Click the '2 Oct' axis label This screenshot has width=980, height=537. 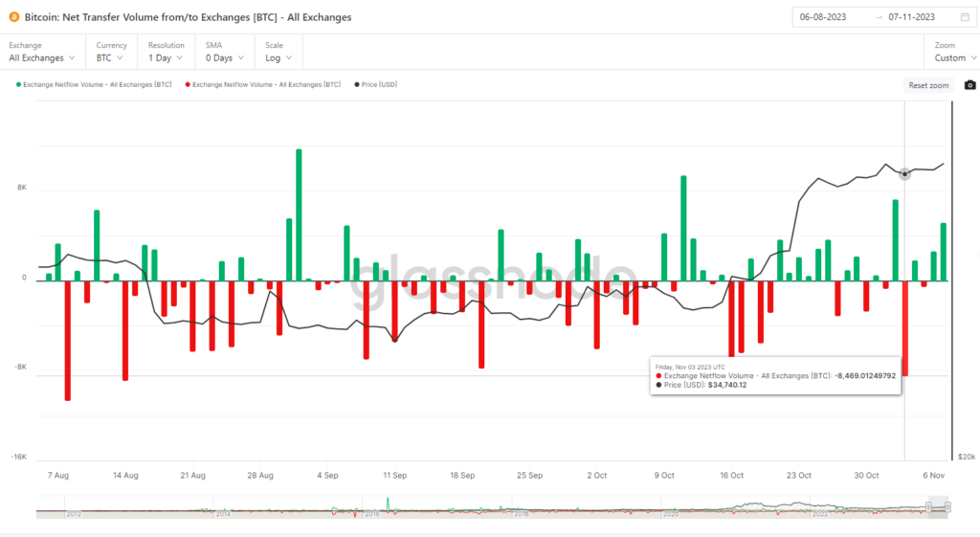597,476
